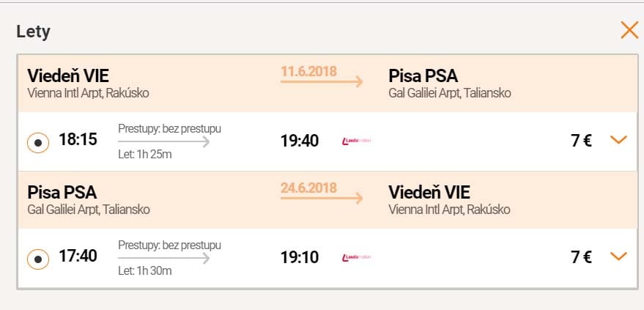Click the gray arrow above Let: 1h 25m
The width and height of the screenshot is (644, 310).
click(163, 142)
